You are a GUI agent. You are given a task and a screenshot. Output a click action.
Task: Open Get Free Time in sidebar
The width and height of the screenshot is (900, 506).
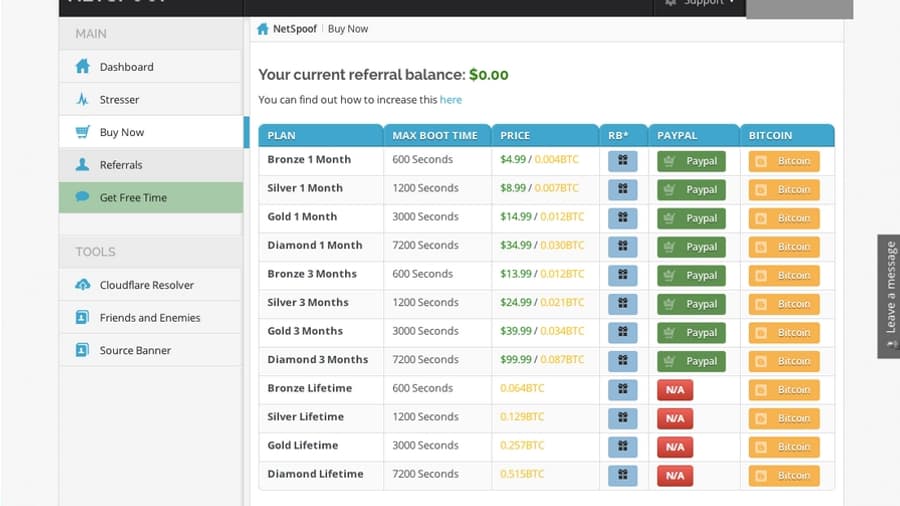pos(151,197)
